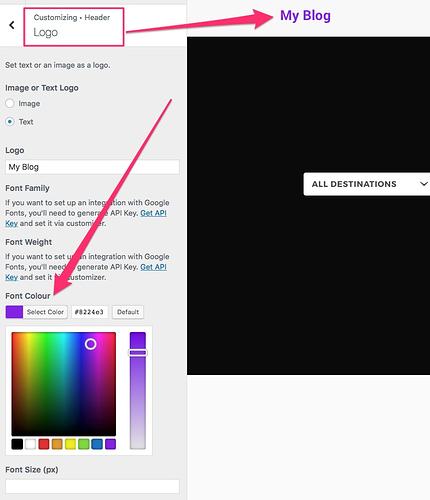Pick the orange palette swatch
This screenshot has height=500, width=430.
click(x=57, y=444)
